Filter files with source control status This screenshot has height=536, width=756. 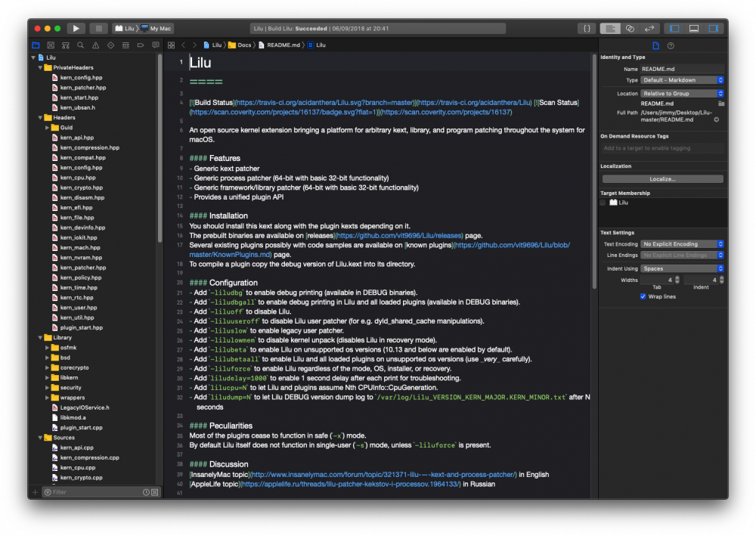[155, 492]
